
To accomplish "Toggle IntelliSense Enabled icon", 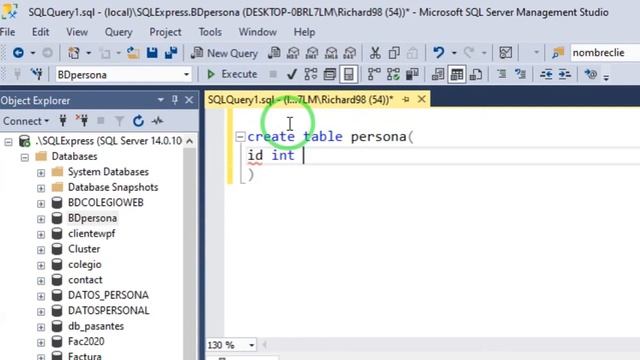I will (x=349, y=74).
